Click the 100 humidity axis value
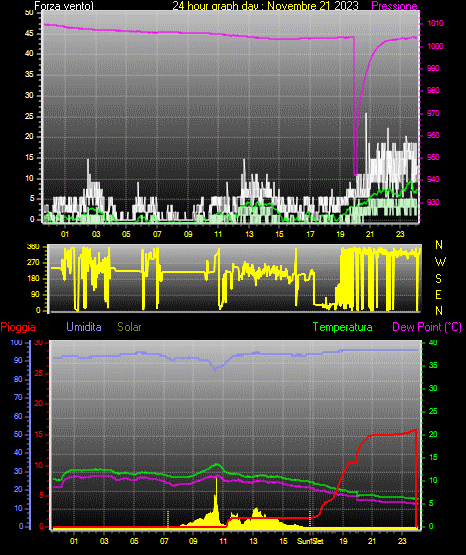The width and height of the screenshot is (466, 555). 16,342
